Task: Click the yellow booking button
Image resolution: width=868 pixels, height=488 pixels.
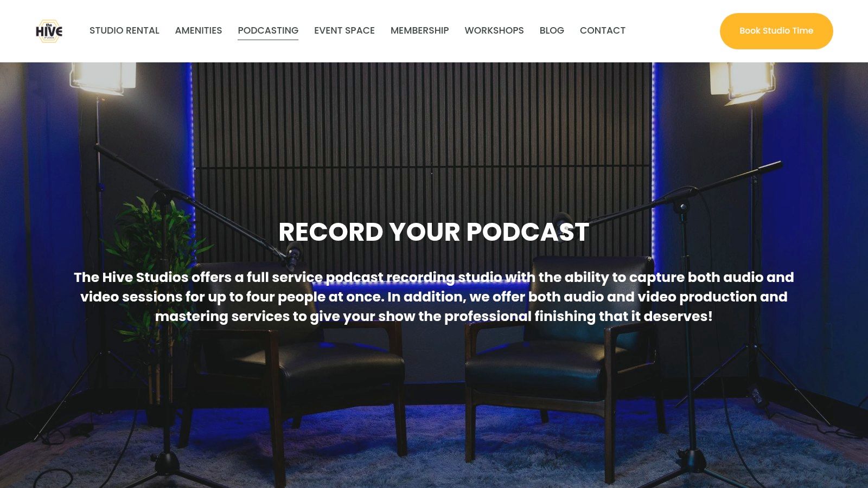Action: coord(776,31)
